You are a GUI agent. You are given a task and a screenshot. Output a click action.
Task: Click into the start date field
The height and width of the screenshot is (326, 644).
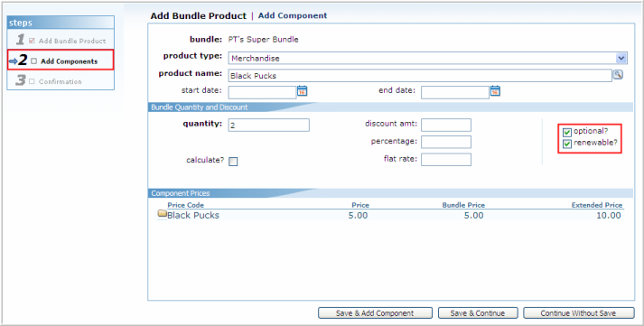coord(262,92)
